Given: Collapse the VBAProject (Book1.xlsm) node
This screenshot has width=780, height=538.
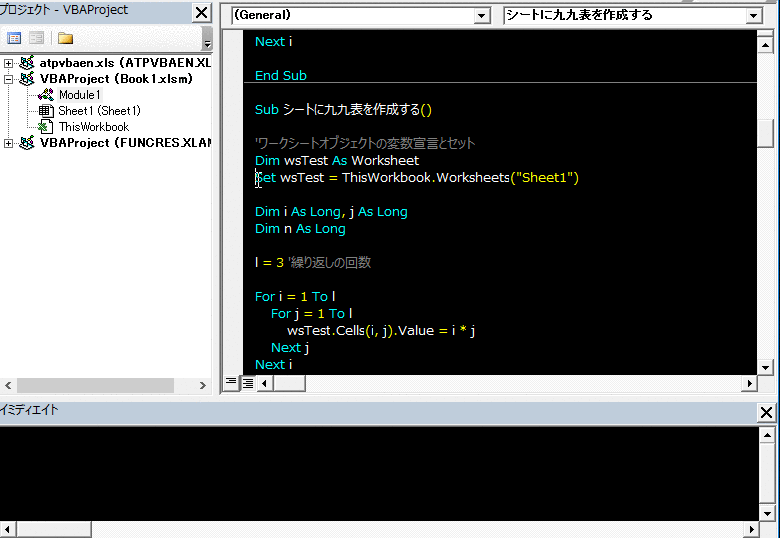Looking at the screenshot, I should (9, 79).
